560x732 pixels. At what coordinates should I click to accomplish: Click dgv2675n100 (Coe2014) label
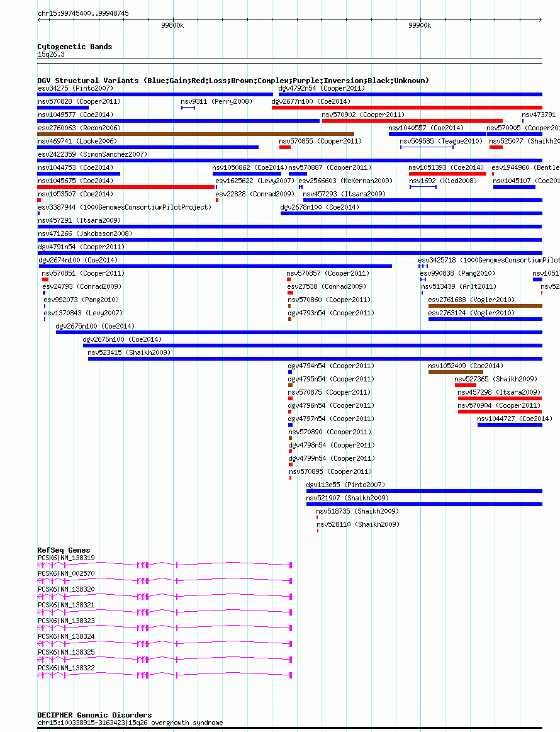(x=95, y=326)
